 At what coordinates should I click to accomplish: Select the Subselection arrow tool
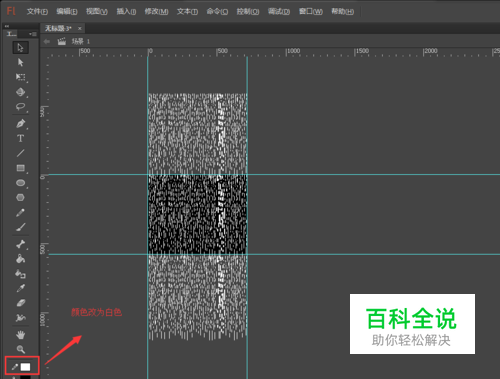point(20,62)
